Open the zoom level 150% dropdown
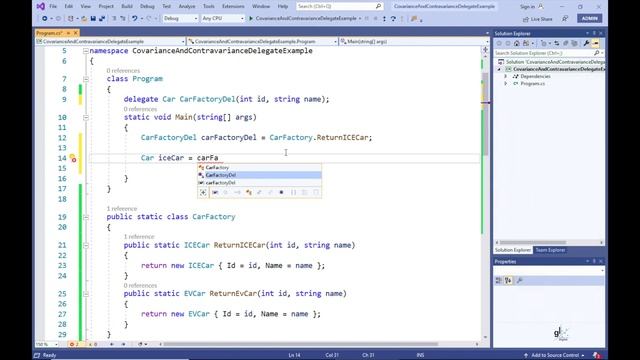Viewport: 640px width, 360px height. coord(47,344)
